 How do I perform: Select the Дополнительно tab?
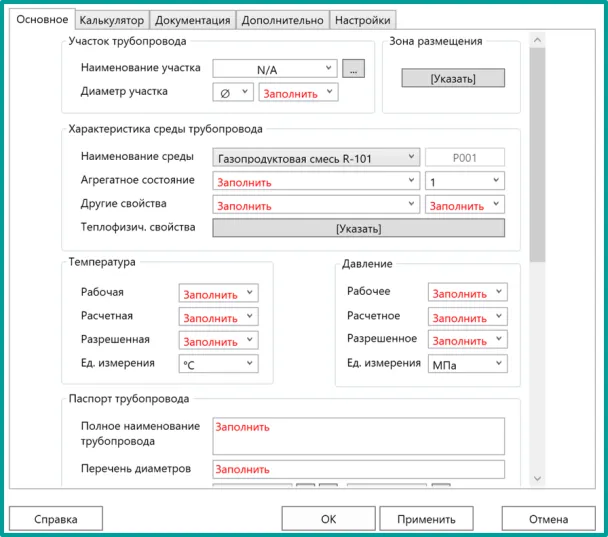[283, 20]
